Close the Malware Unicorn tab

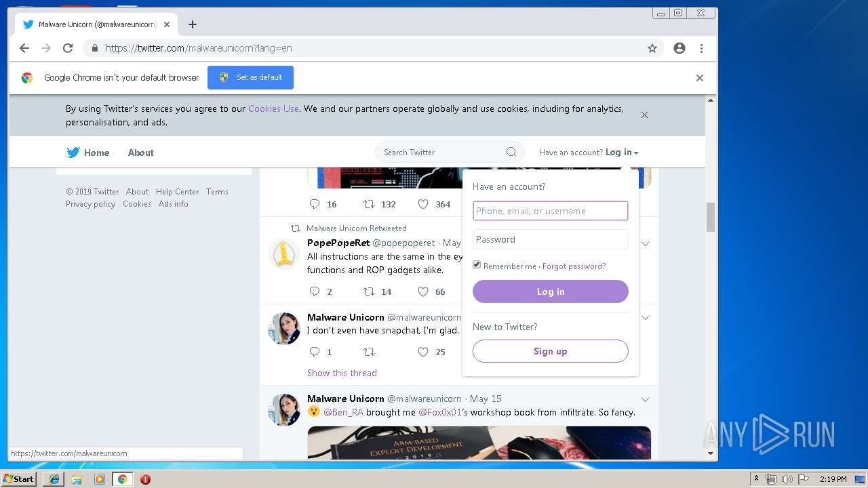click(167, 24)
